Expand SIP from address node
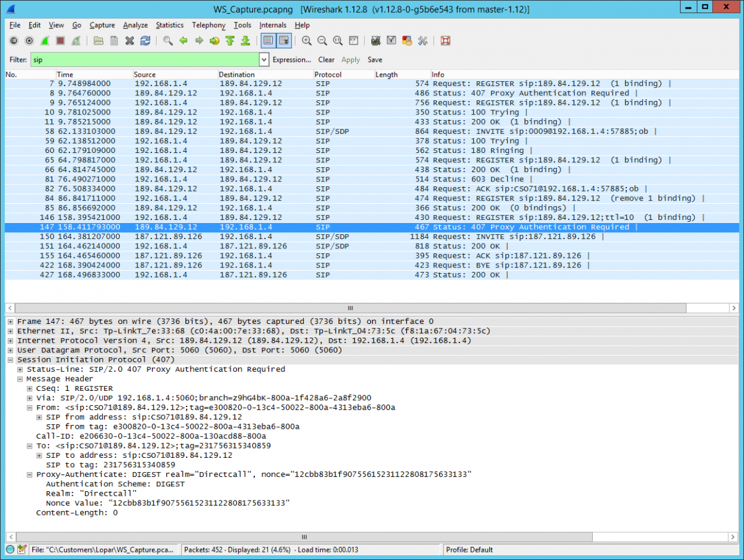The height and width of the screenshot is (560, 744). (x=40, y=417)
